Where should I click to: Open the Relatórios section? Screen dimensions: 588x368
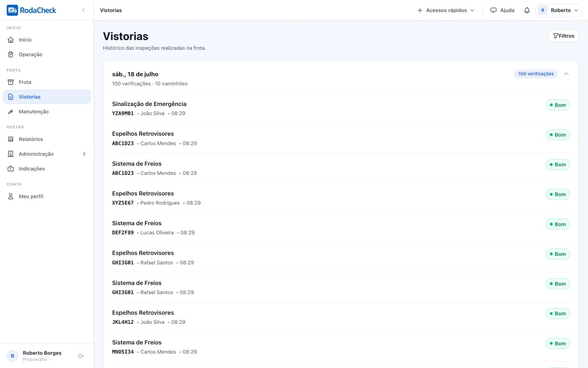point(47,139)
